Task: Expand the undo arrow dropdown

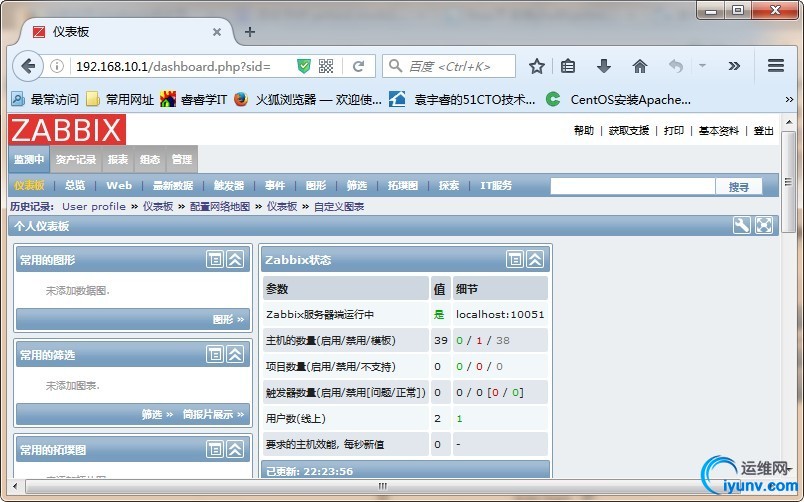Action: pyautogui.click(x=702, y=66)
